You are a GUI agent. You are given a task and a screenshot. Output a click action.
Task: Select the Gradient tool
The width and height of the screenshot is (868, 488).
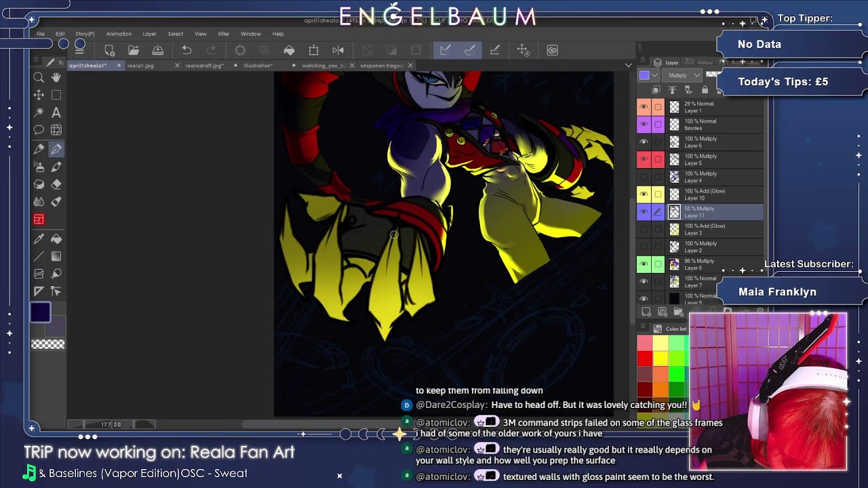click(x=56, y=256)
